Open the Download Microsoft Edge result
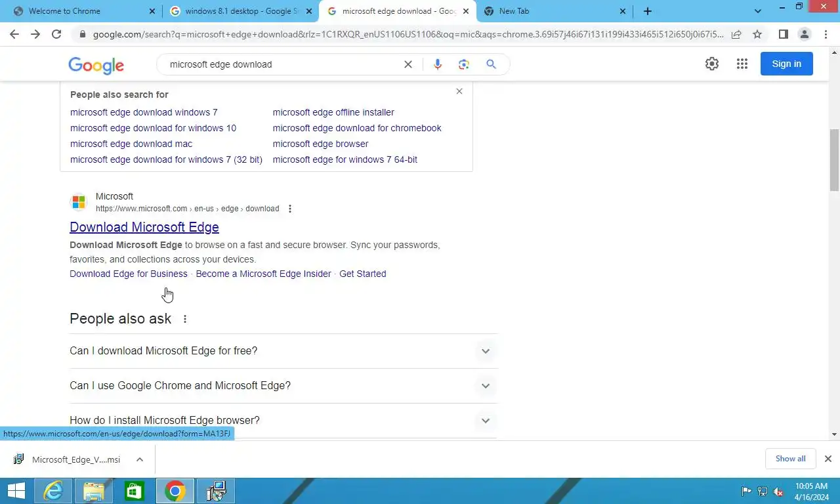 pyautogui.click(x=144, y=227)
